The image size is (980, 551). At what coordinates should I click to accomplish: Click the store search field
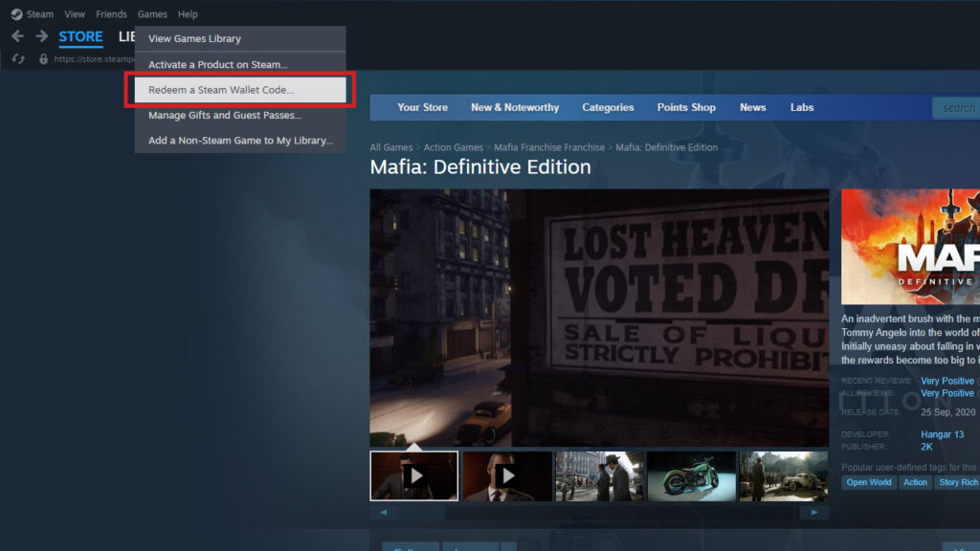pyautogui.click(x=959, y=107)
